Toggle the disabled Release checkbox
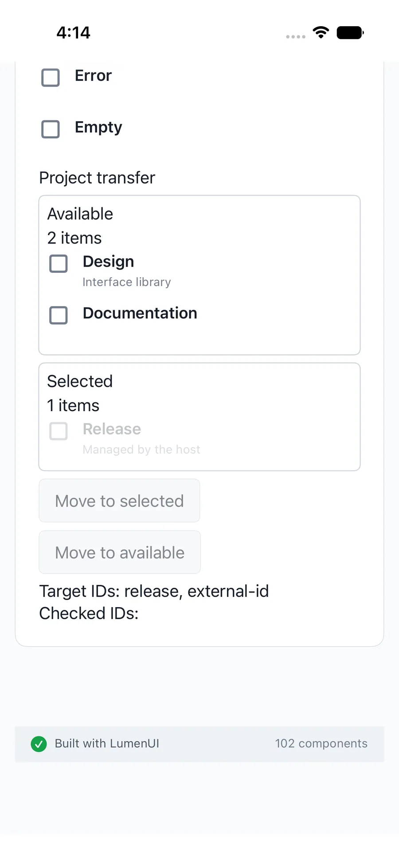399x868 pixels. [59, 431]
